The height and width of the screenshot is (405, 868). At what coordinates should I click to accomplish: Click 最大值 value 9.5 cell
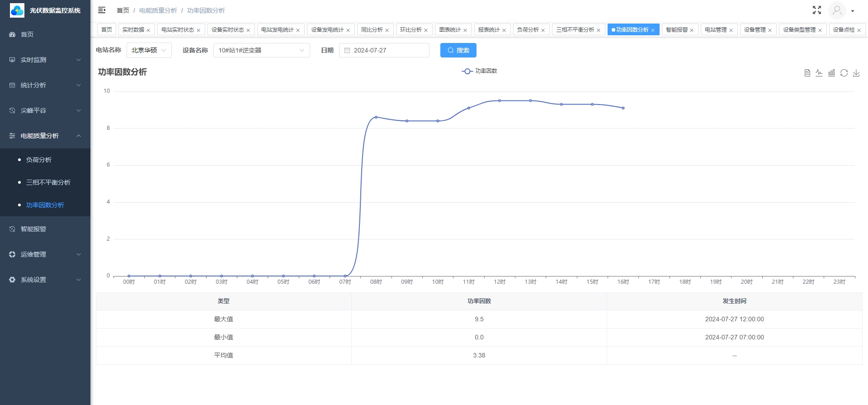[x=479, y=319]
